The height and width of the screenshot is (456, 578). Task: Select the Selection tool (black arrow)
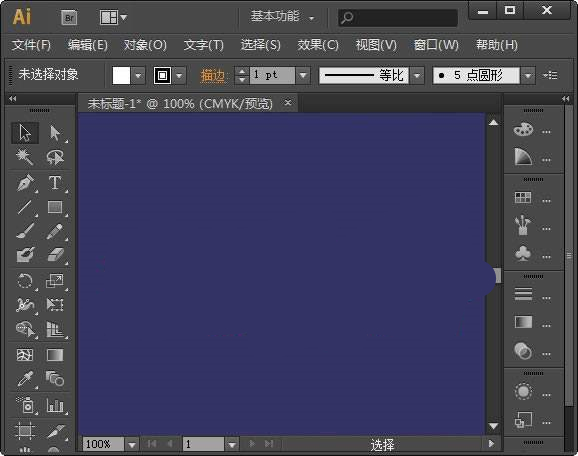25,133
